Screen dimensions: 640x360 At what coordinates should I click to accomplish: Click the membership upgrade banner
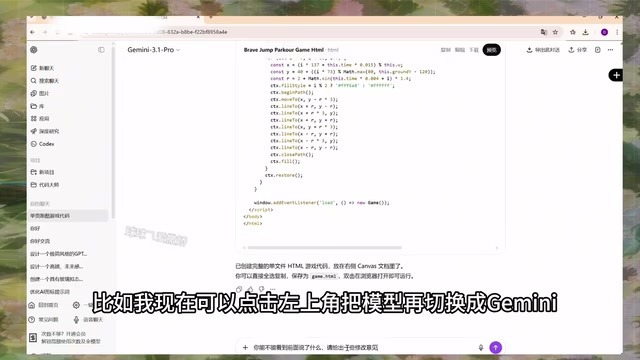(65, 338)
